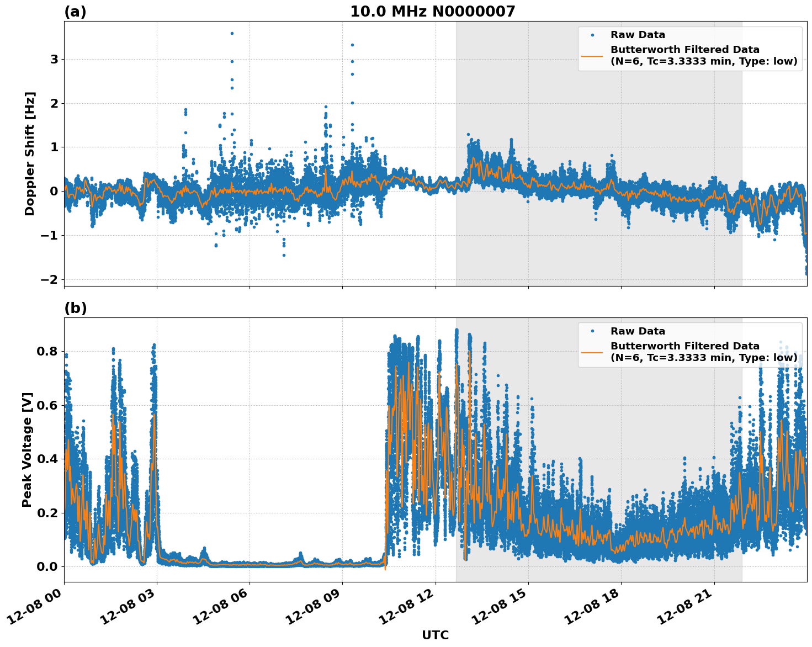Click the tallest Doppler spike near 3.5 Hz
The height and width of the screenshot is (647, 812).
[x=232, y=34]
